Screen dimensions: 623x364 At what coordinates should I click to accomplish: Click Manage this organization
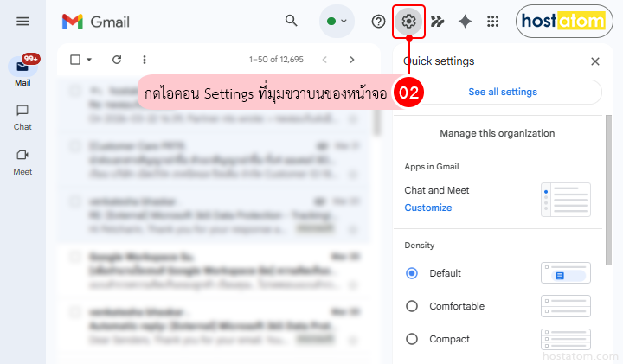coord(497,133)
